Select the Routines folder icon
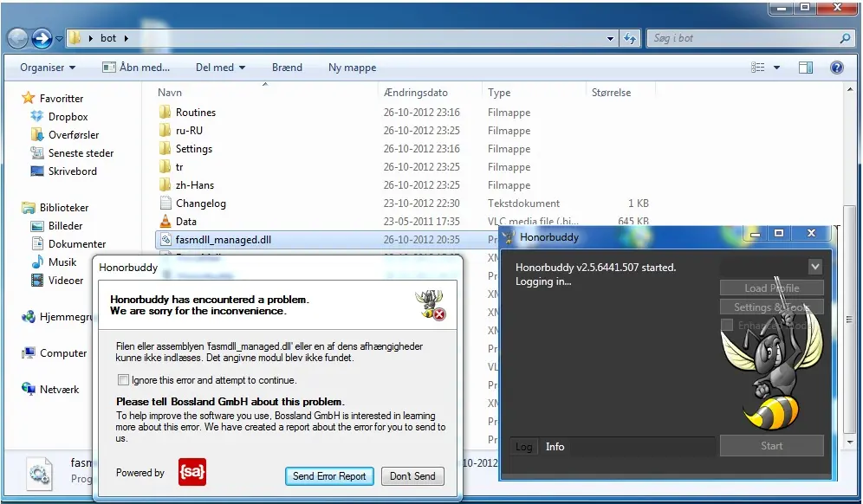 [x=165, y=113]
